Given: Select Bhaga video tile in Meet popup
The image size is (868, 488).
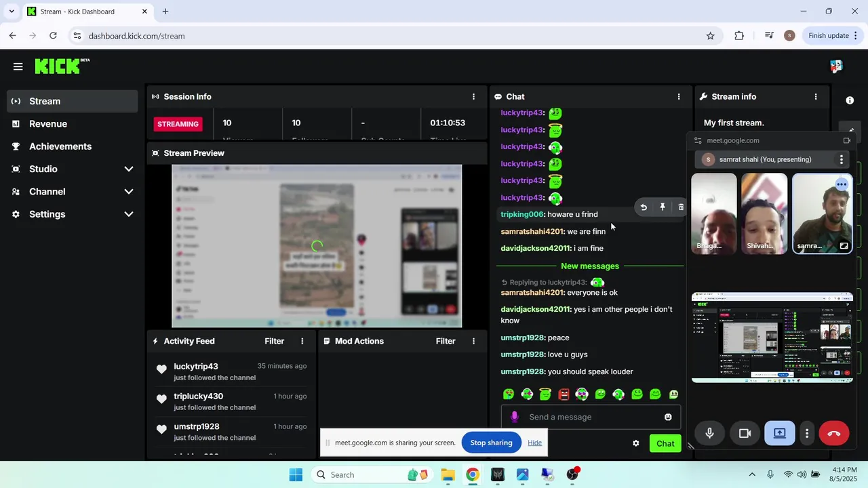Looking at the screenshot, I should [x=713, y=213].
